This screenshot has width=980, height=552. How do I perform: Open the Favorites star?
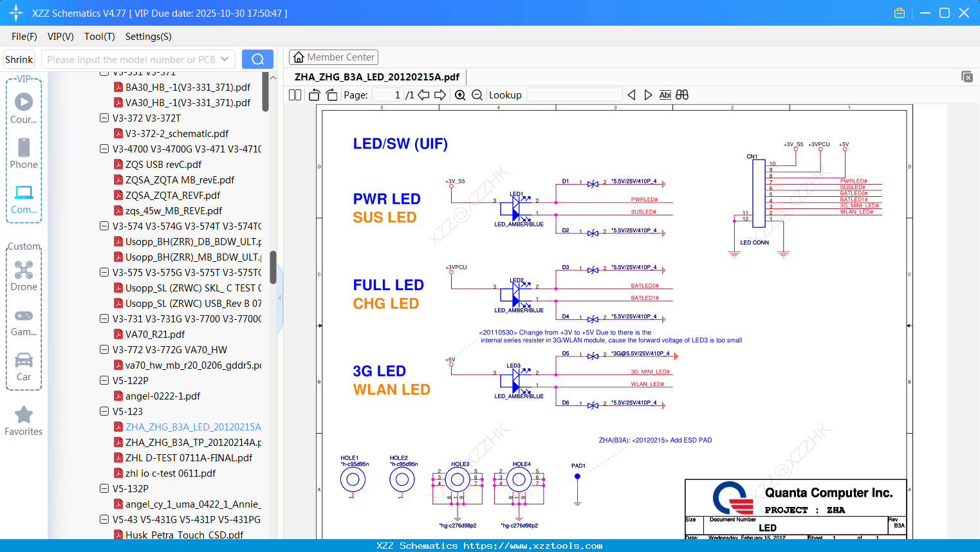coord(24,421)
